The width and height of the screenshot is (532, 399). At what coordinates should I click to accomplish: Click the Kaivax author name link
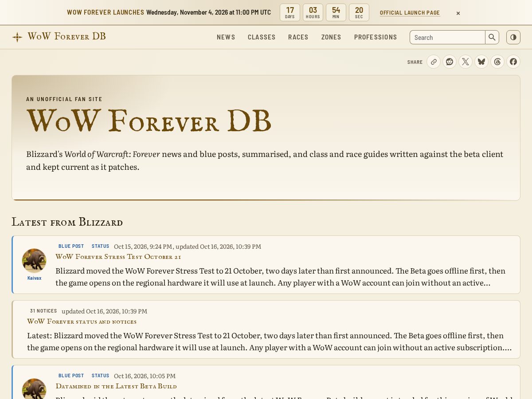[34, 278]
